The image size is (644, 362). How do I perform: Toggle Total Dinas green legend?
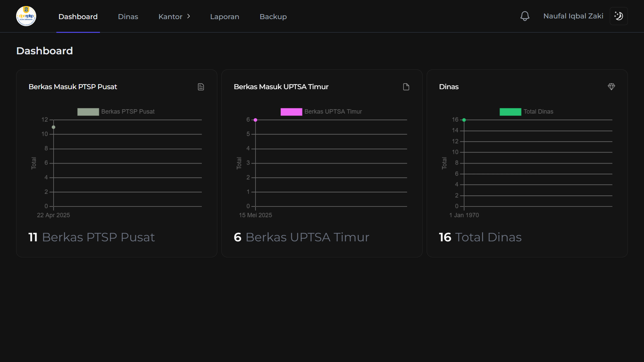(510, 112)
